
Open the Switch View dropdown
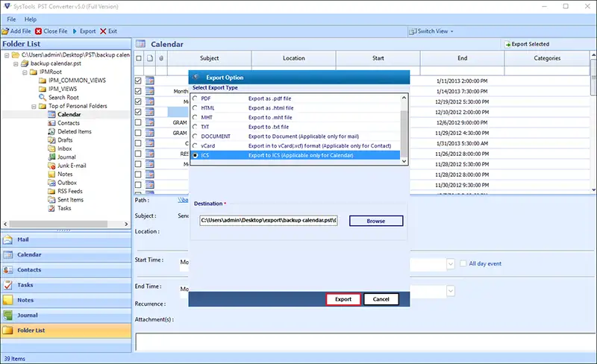[x=431, y=31]
